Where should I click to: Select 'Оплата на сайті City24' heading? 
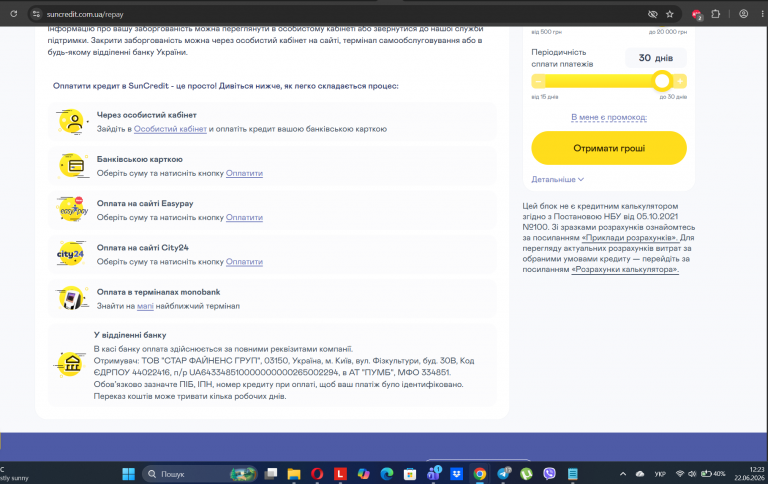143,247
